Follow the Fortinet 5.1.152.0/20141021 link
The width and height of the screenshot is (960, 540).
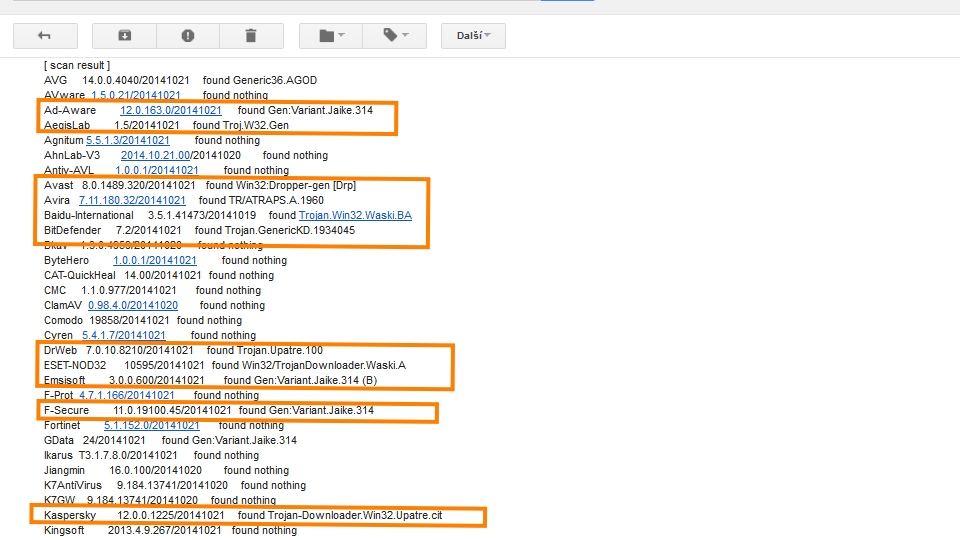coord(152,425)
